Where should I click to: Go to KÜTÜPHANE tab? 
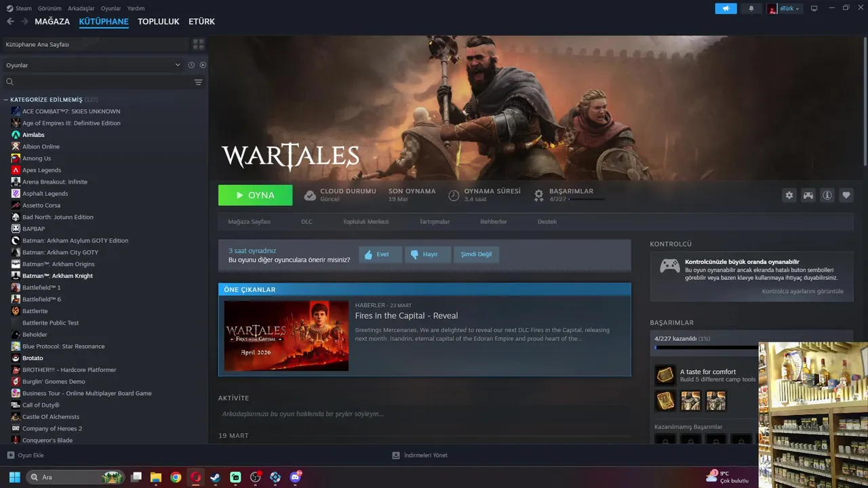104,22
